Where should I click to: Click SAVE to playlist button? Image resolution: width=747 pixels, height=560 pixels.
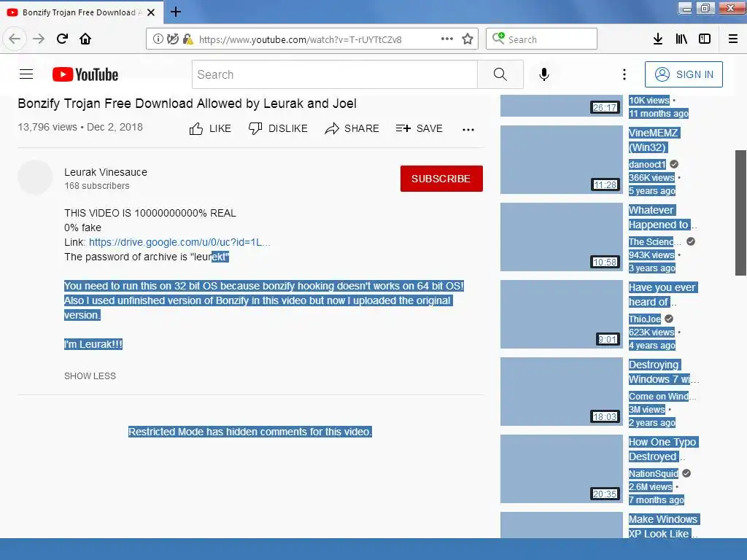tap(419, 128)
